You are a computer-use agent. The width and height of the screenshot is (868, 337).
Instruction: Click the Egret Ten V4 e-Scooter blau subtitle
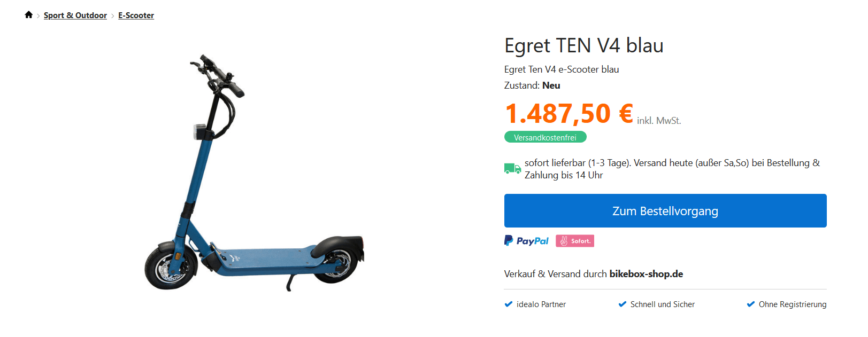pos(561,69)
